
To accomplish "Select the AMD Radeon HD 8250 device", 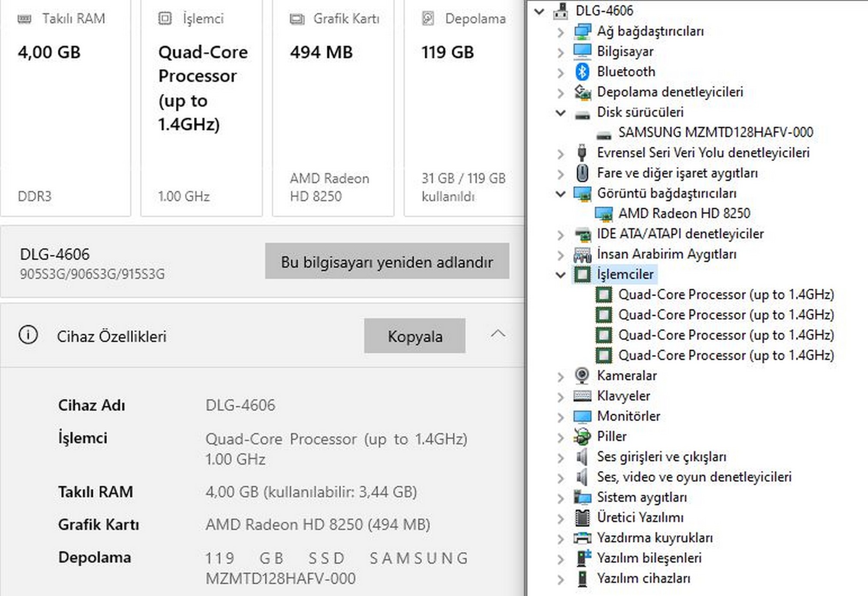I will (684, 214).
